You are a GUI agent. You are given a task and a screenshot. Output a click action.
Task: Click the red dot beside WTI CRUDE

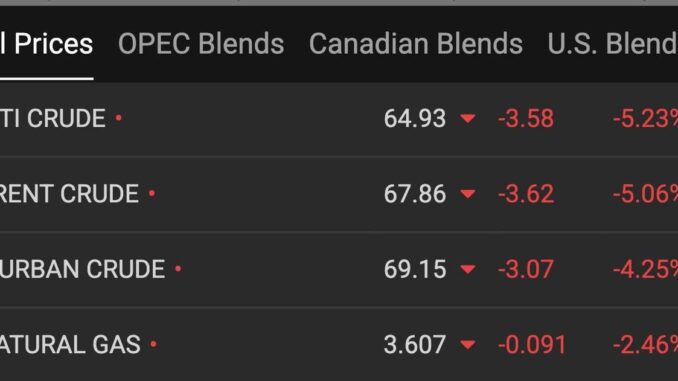point(118,118)
